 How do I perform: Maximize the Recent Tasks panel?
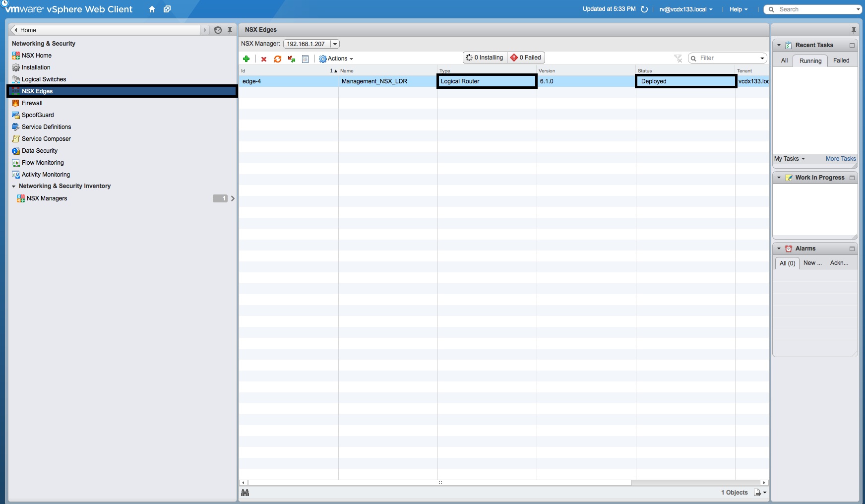click(x=852, y=45)
